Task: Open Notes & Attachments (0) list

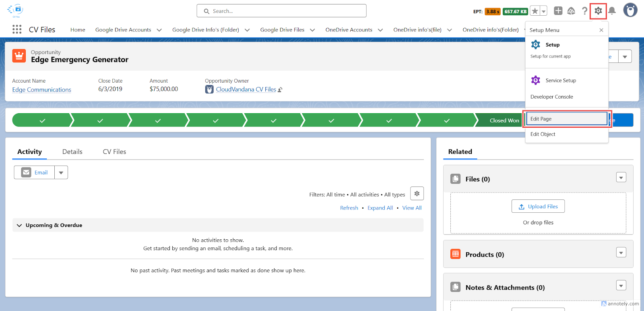Action: click(505, 288)
